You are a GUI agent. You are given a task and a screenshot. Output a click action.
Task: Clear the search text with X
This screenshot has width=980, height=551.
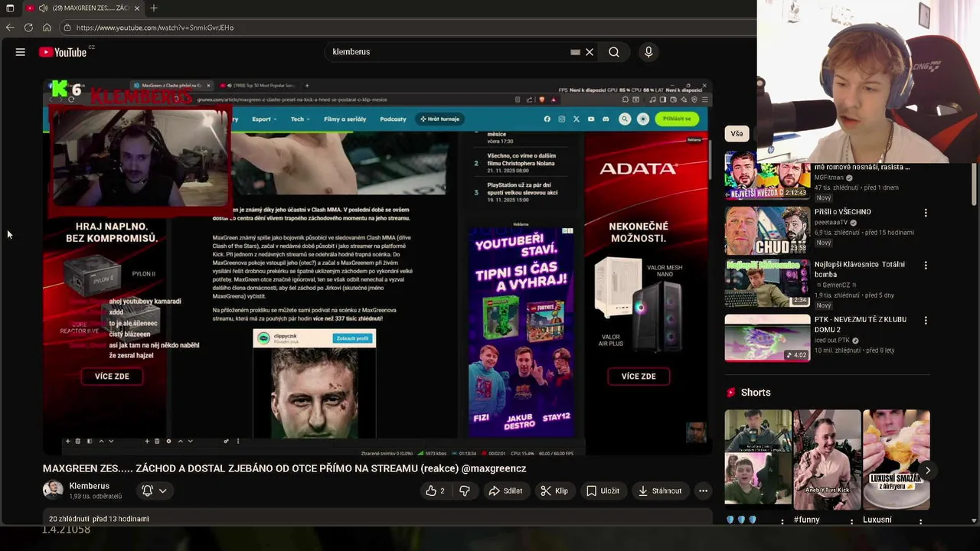[x=590, y=52]
